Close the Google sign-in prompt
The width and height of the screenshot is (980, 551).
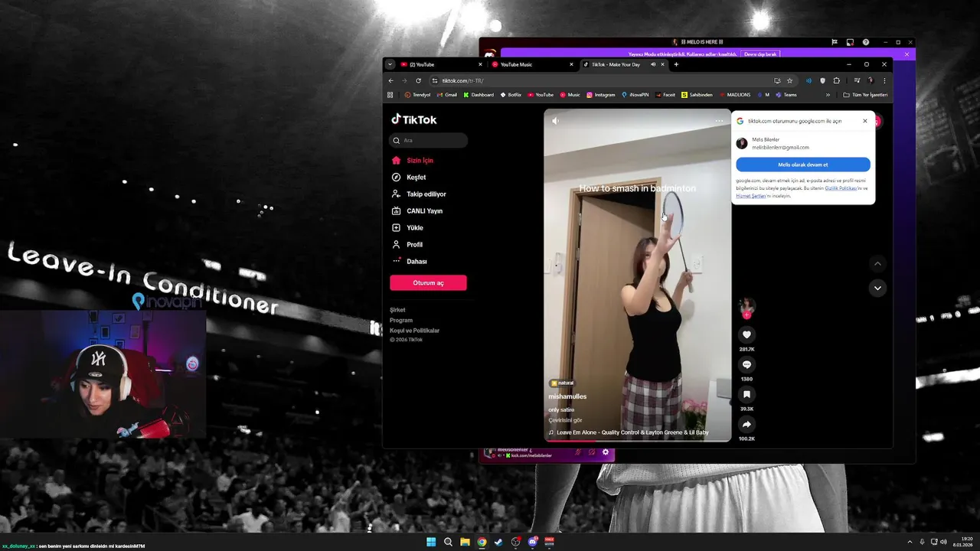pyautogui.click(x=865, y=121)
